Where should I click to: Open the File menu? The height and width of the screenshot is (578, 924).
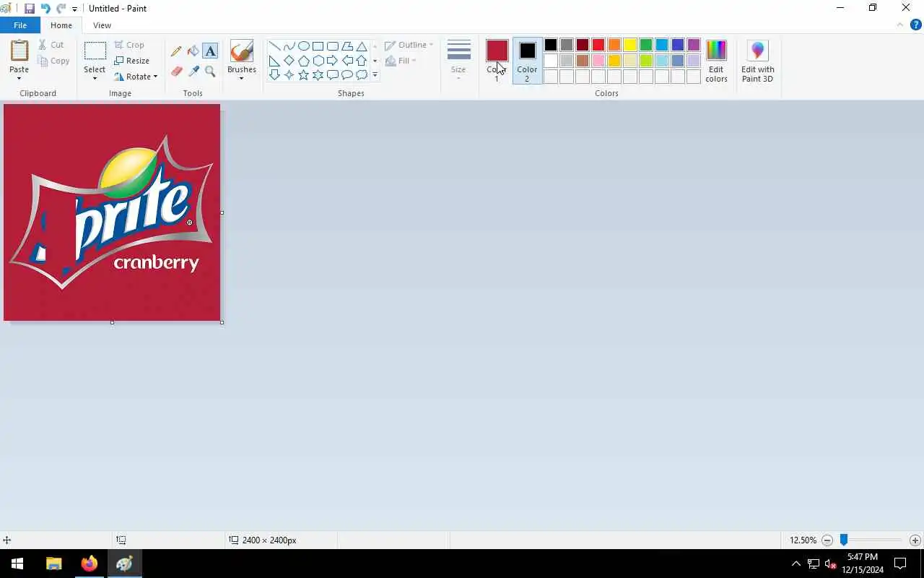(20, 25)
